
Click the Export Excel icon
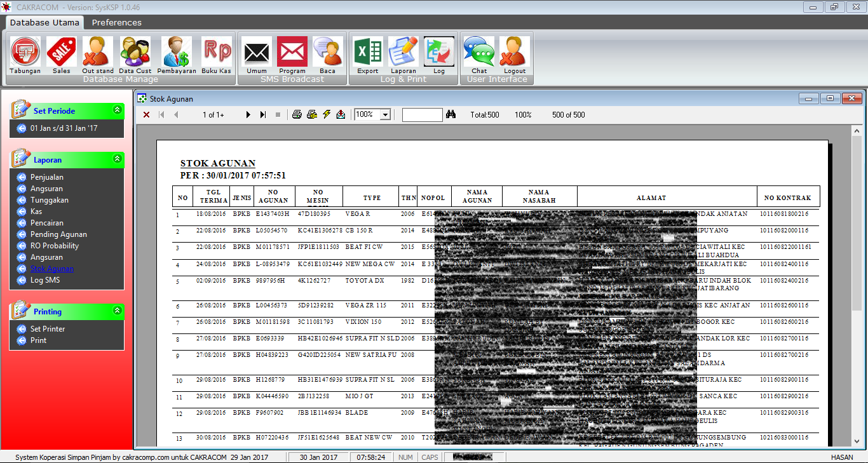pyautogui.click(x=367, y=52)
